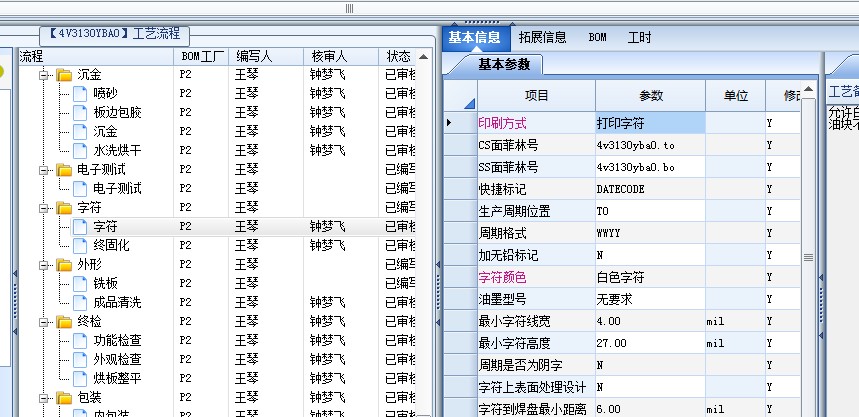Open the 工时 tab

[x=639, y=37]
